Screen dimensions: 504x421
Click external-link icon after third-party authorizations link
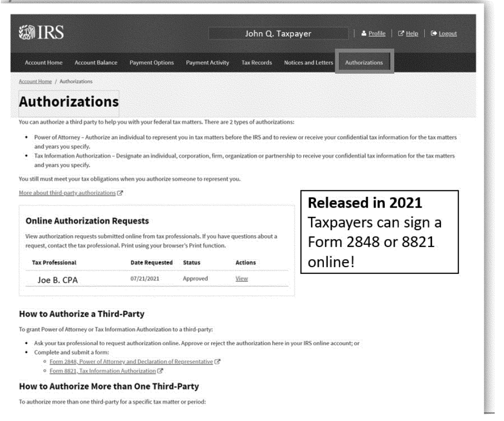120,193
